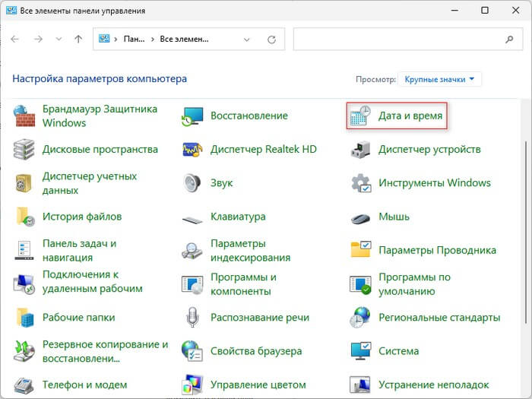
Task: Open the Региональные стандарты link
Action: pyautogui.click(x=439, y=317)
